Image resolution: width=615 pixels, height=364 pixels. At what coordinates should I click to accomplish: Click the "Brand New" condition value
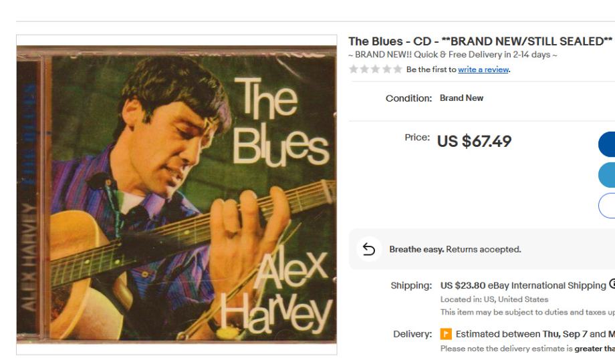coord(461,98)
